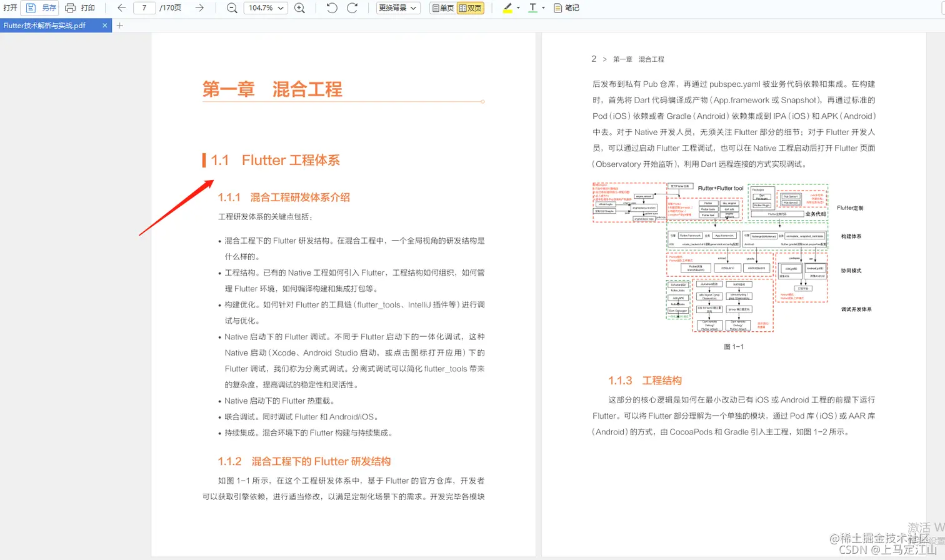Open the 104.7% zoom level dropdown
Viewport: 945px width, 560px height.
[x=266, y=8]
